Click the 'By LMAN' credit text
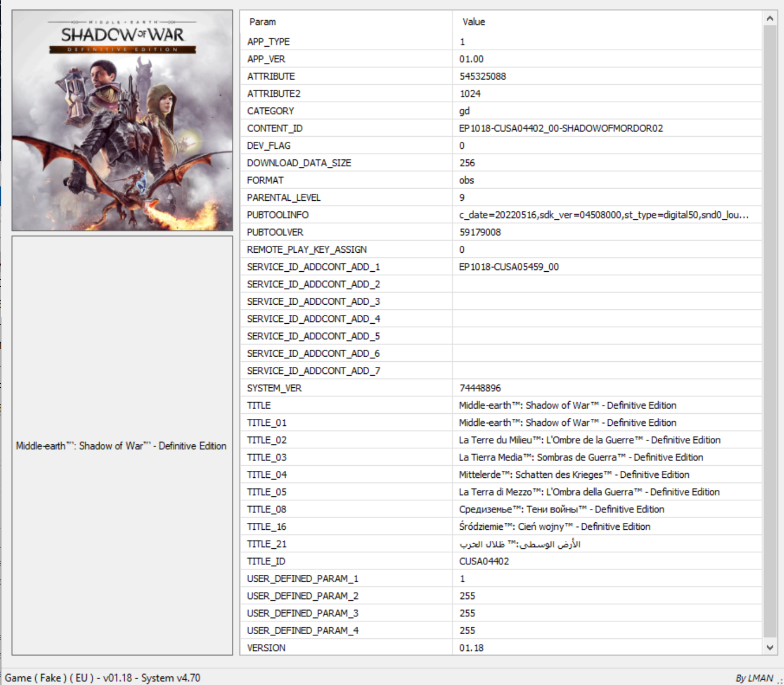Screen dimensions: 784x685 pyautogui.click(x=754, y=678)
